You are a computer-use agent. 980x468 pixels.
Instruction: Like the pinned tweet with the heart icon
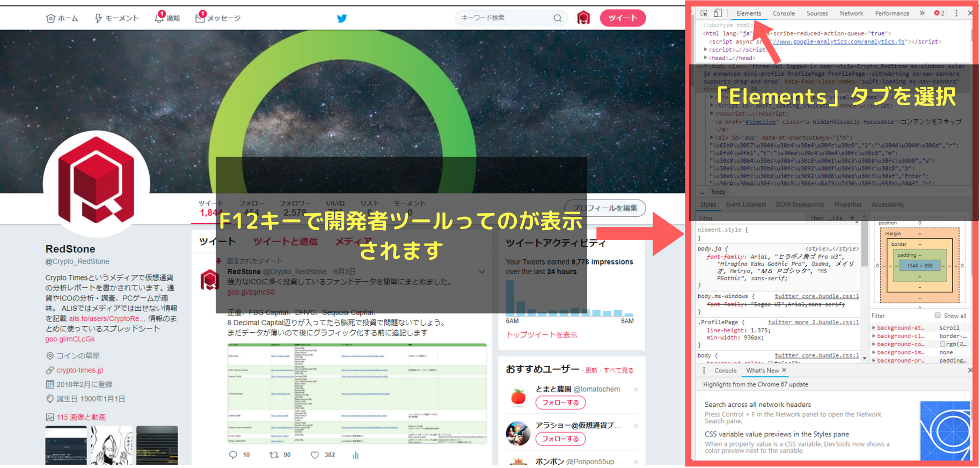click(x=315, y=455)
